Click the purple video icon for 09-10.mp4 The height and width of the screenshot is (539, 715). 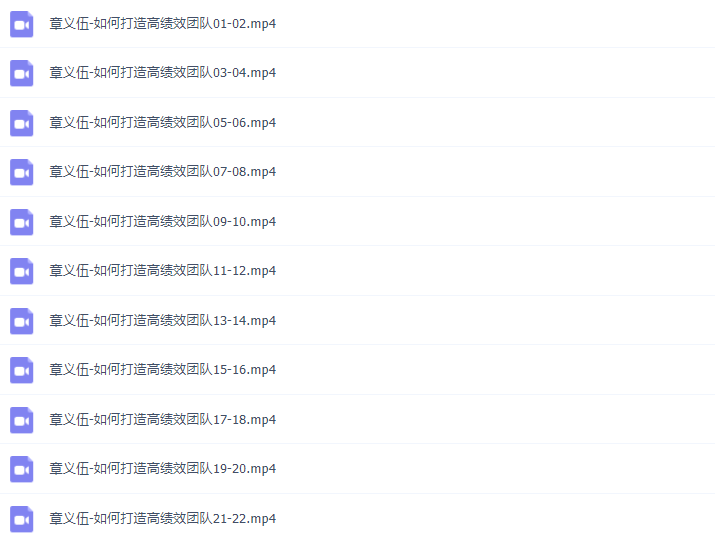tap(21, 222)
